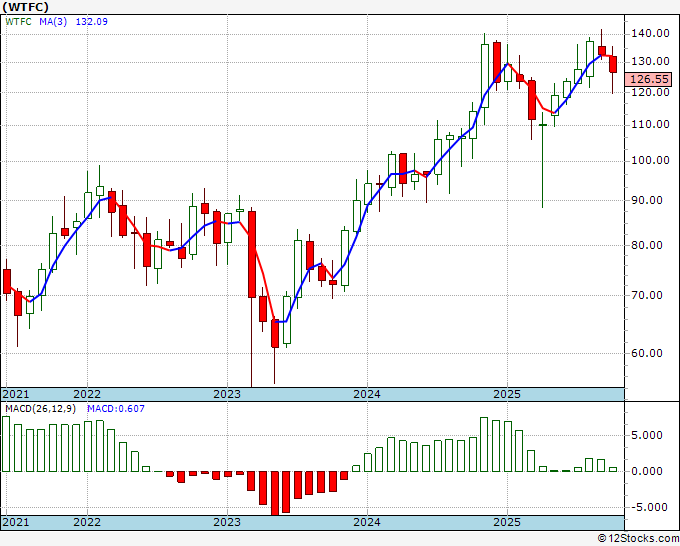Click the 130.00 price axis label

click(649, 62)
